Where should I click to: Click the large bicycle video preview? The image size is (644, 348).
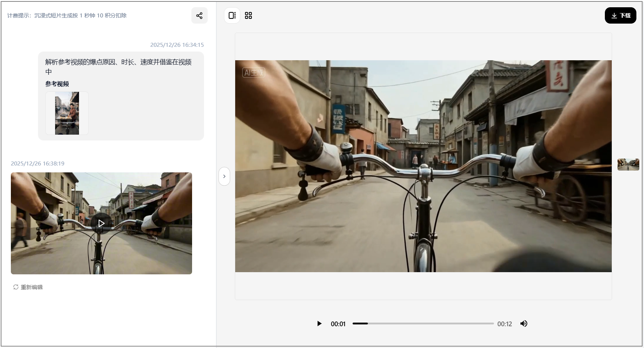click(x=423, y=166)
